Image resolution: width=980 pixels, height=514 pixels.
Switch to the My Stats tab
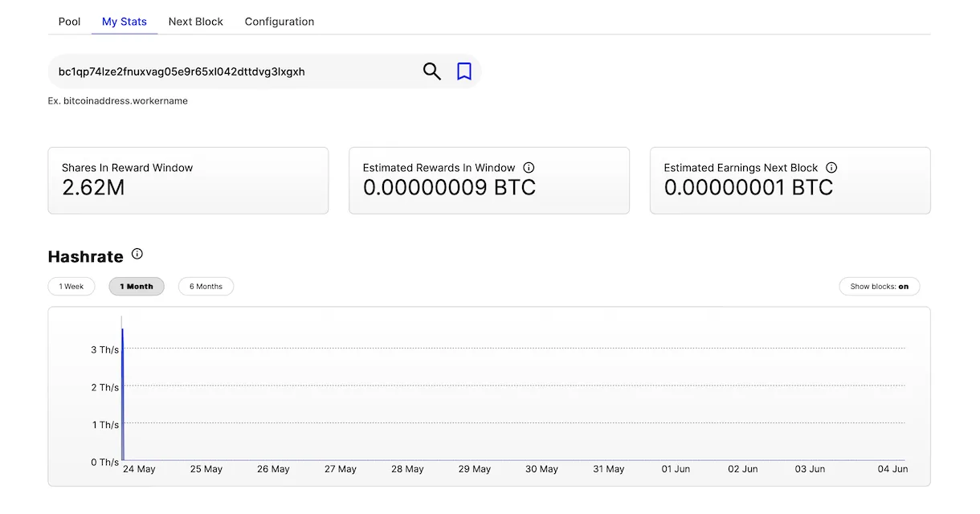tap(125, 22)
